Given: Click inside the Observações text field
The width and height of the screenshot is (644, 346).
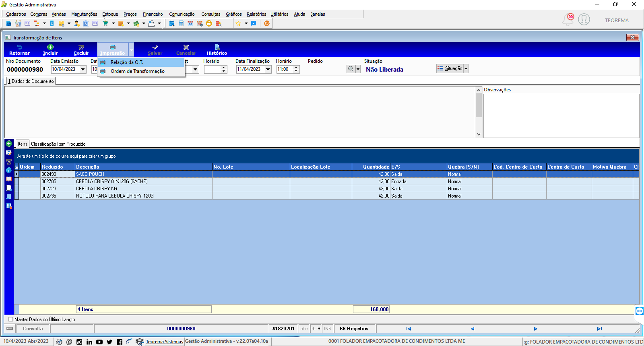Looking at the screenshot, I should point(561,116).
